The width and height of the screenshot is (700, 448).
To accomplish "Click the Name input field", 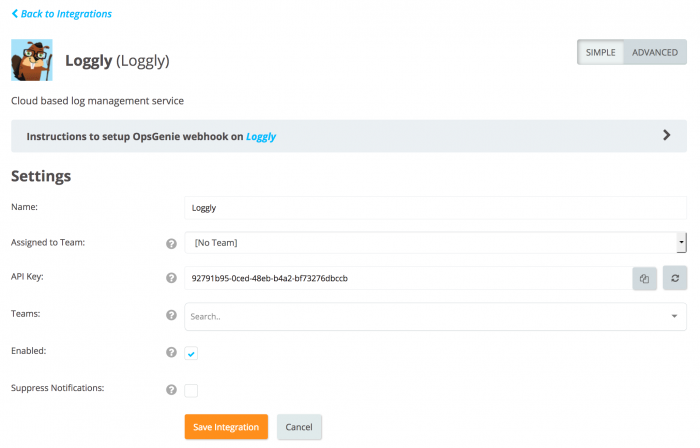I will (435, 208).
